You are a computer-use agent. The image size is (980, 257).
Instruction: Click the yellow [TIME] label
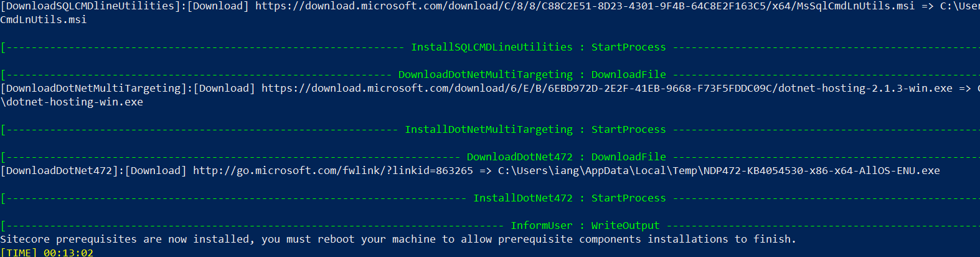point(19,253)
